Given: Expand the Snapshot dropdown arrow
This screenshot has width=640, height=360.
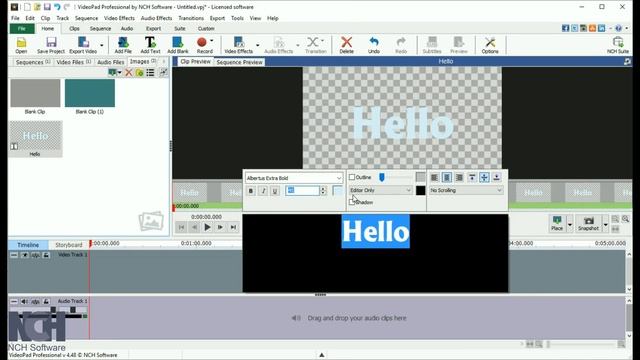Looking at the screenshot, I should point(605,224).
